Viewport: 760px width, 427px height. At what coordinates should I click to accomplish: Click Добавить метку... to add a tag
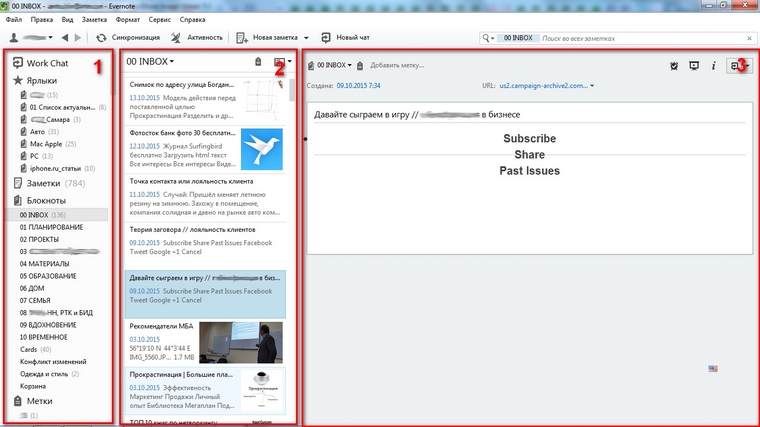tap(396, 65)
